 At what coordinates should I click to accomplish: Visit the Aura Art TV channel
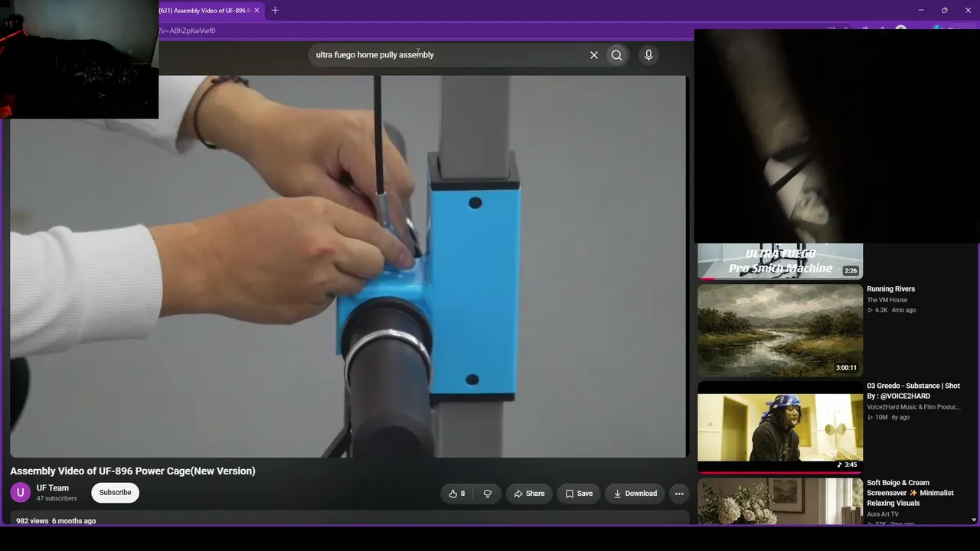pyautogui.click(x=883, y=514)
